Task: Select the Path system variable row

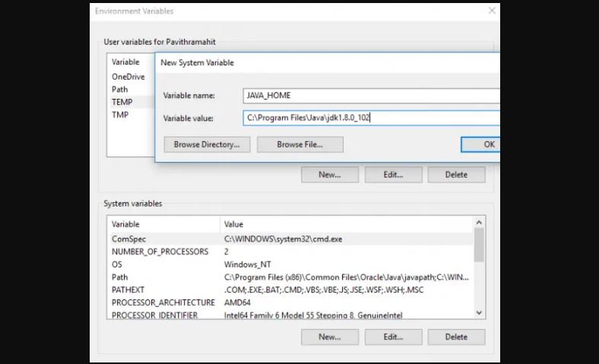Action: [291, 277]
